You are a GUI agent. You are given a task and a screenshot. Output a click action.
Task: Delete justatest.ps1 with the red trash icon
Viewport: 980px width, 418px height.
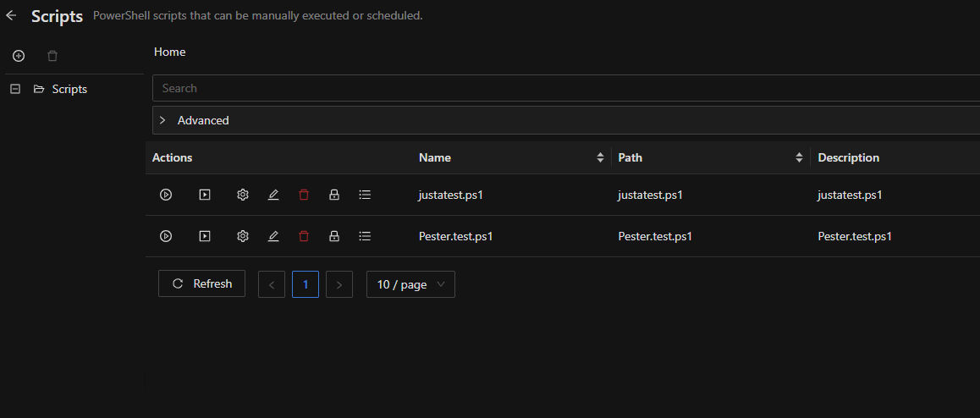304,195
